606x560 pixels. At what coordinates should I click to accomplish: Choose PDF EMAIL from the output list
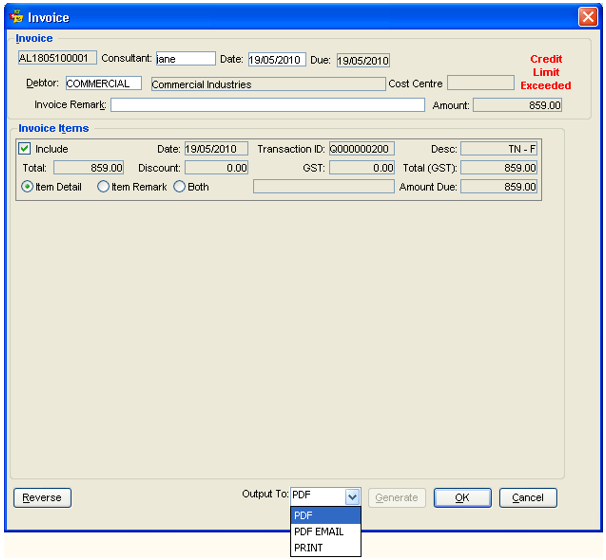(325, 531)
